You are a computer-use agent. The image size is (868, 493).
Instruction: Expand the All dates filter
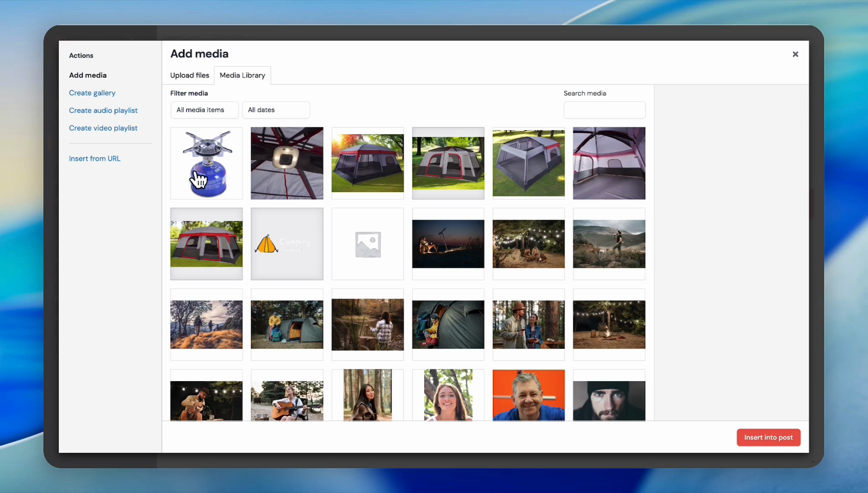pos(275,110)
